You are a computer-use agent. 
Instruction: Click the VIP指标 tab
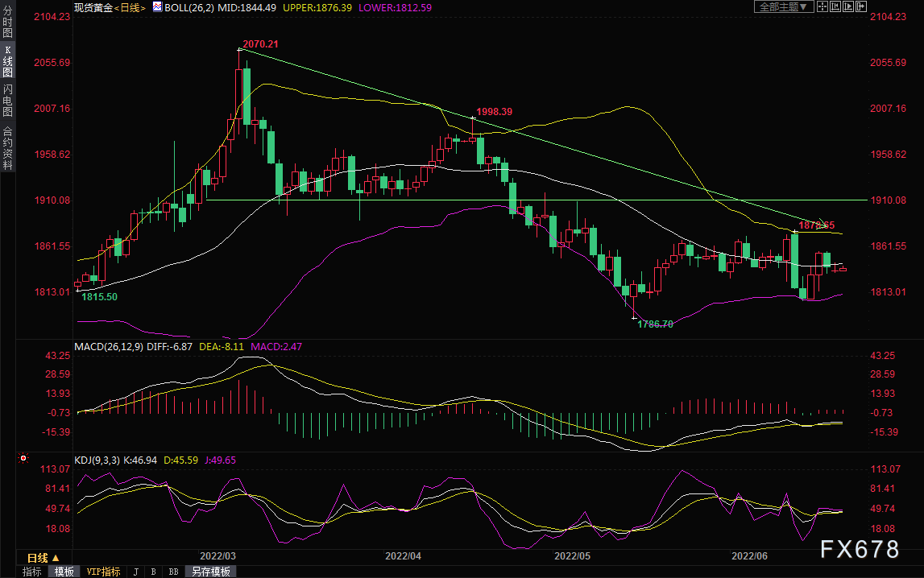(x=103, y=572)
